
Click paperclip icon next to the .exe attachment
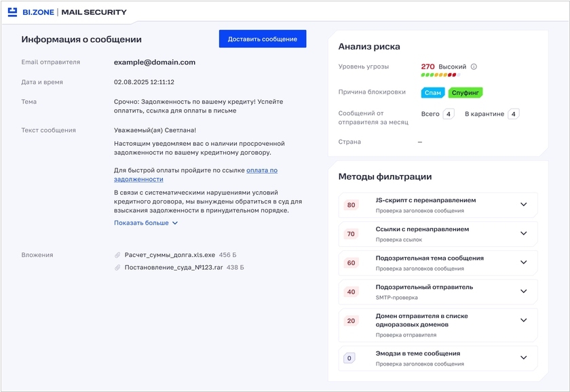pyautogui.click(x=118, y=255)
